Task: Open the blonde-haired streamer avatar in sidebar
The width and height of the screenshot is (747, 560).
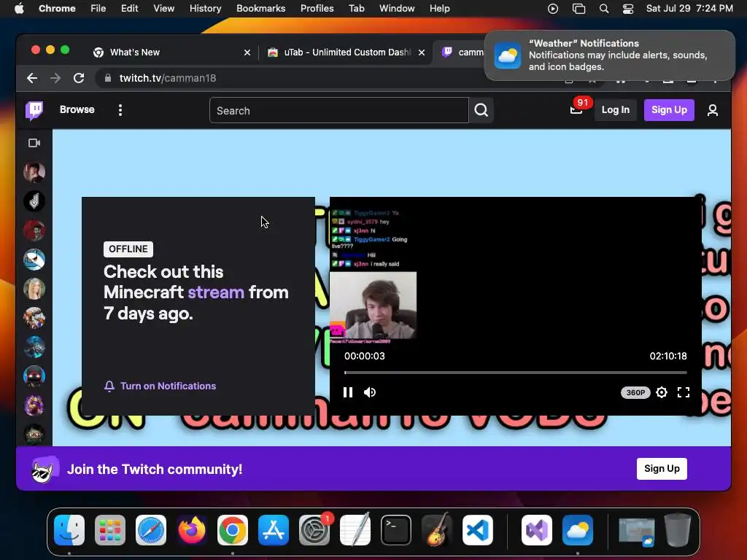Action: tap(34, 289)
